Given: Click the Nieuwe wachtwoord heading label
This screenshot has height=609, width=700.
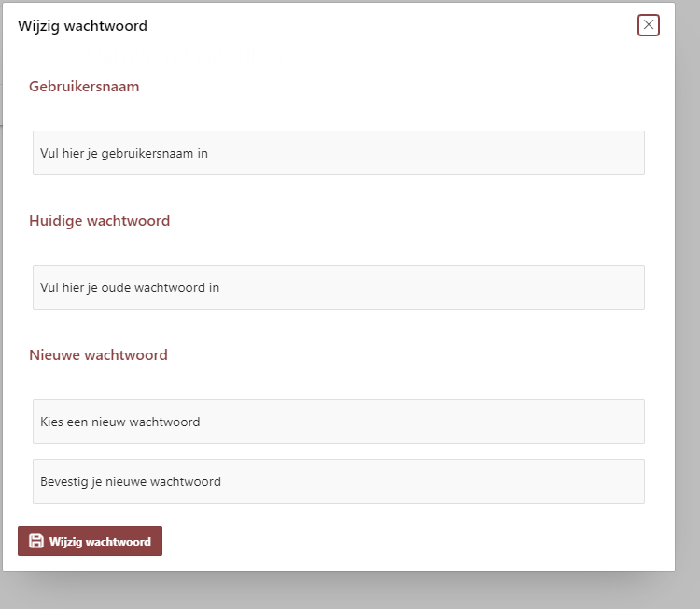Looking at the screenshot, I should click(98, 354).
